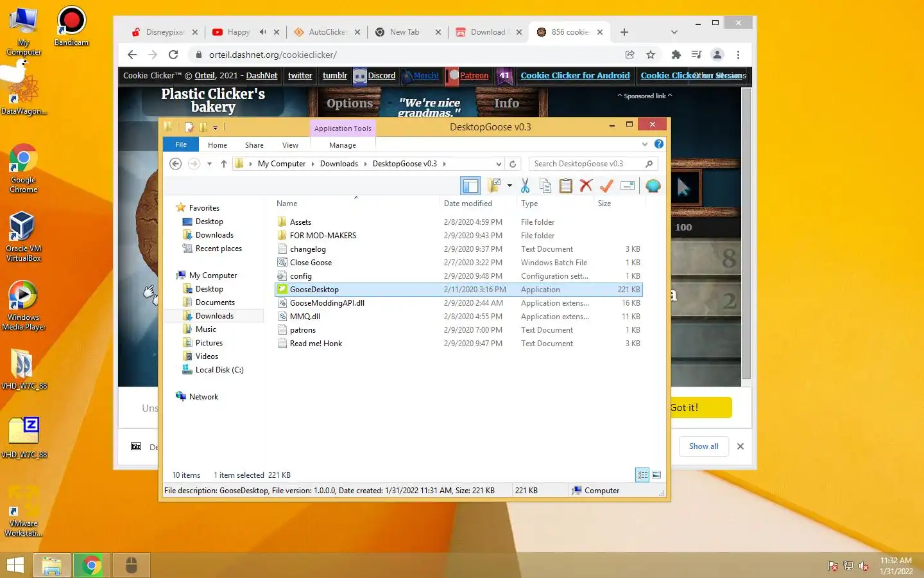Go back in Explorer navigation
This screenshot has height=578, width=924.
(x=175, y=164)
